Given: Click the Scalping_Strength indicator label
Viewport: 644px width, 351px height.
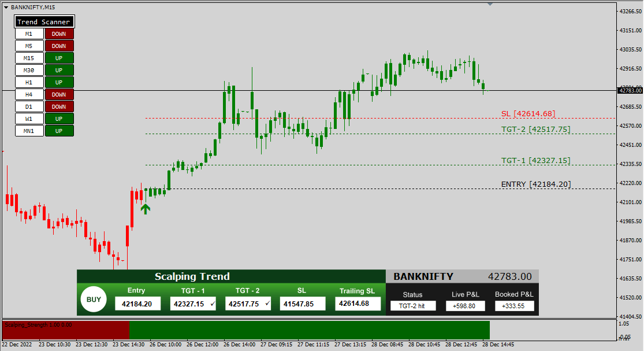Looking at the screenshot, I should click(x=38, y=325).
